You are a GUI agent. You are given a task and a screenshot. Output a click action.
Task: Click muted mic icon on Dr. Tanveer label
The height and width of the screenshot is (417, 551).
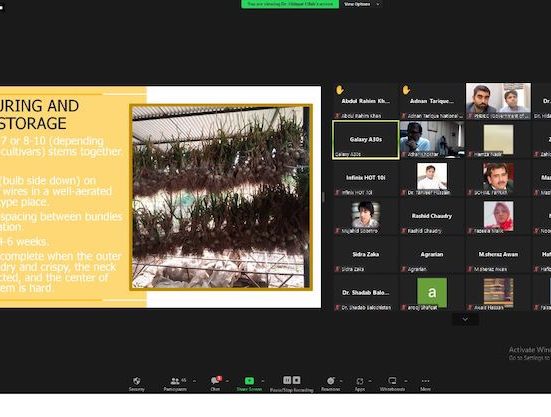pos(404,192)
